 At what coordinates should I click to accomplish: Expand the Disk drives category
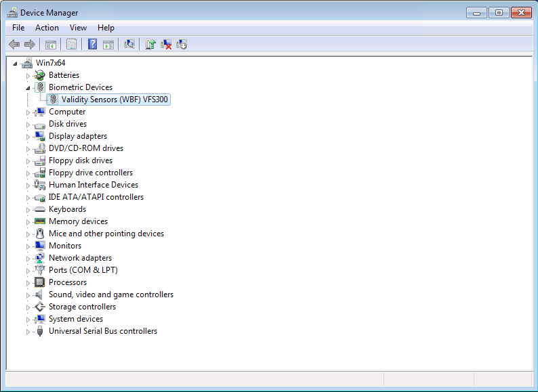[28, 125]
